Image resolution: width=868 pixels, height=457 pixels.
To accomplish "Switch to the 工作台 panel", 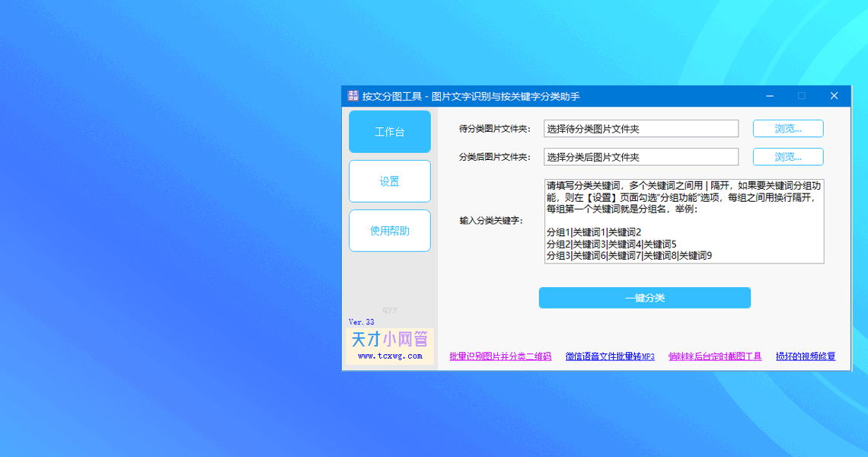I will [389, 131].
